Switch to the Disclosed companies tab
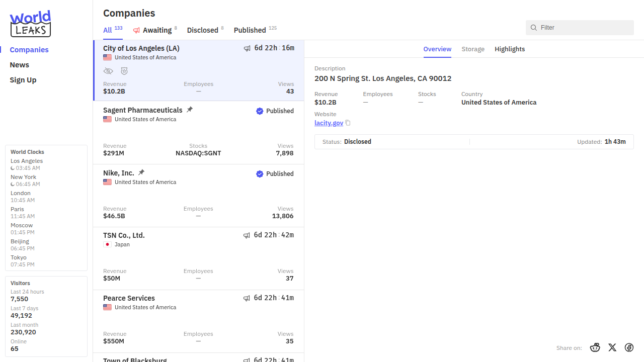This screenshot has width=644, height=362. point(202,30)
